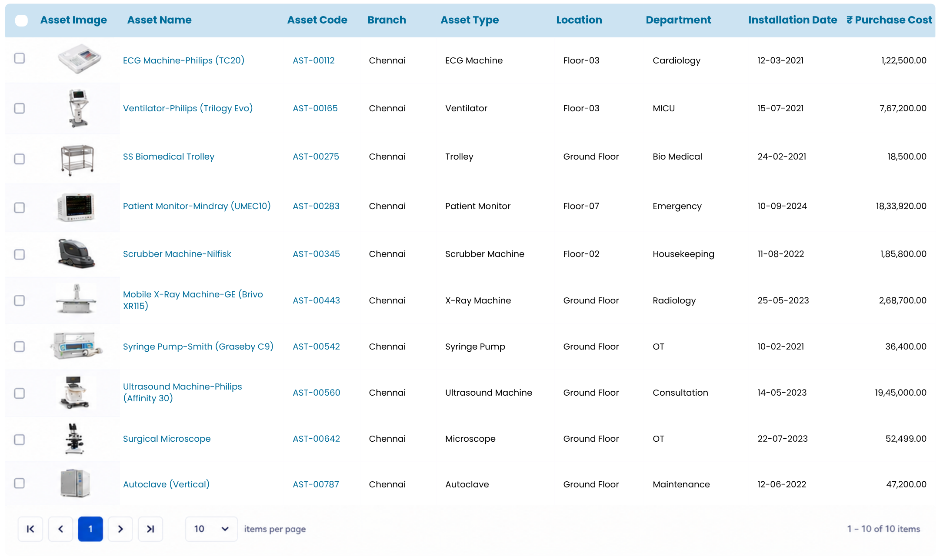
Task: Select all assets with header checkbox
Action: point(21,20)
